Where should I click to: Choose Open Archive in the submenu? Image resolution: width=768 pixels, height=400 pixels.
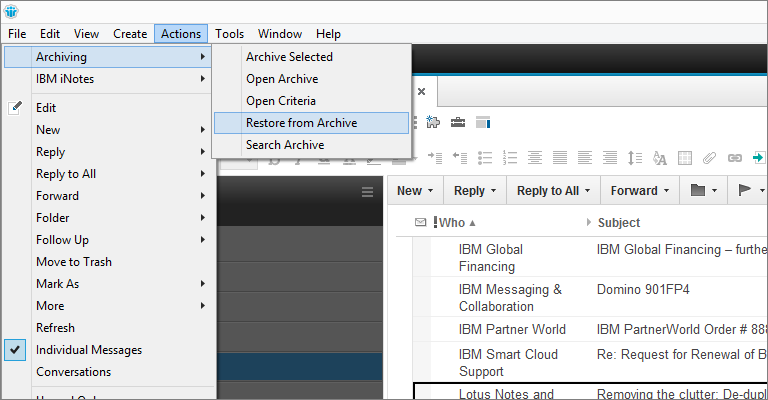pyautogui.click(x=311, y=79)
